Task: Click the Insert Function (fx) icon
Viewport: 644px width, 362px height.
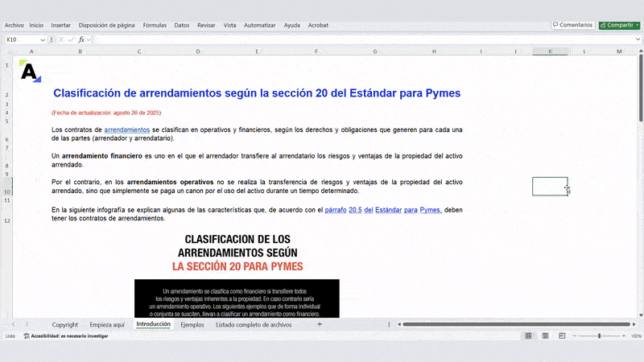Action: point(81,39)
